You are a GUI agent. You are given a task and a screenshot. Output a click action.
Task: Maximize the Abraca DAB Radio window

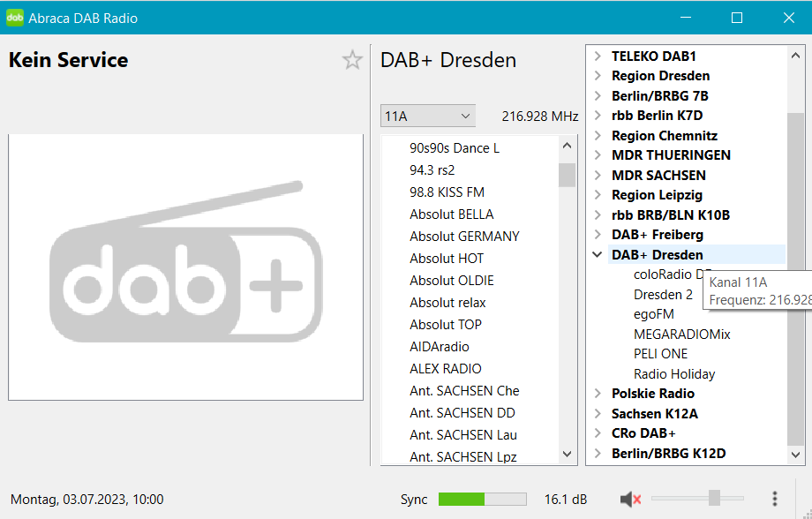click(x=737, y=18)
